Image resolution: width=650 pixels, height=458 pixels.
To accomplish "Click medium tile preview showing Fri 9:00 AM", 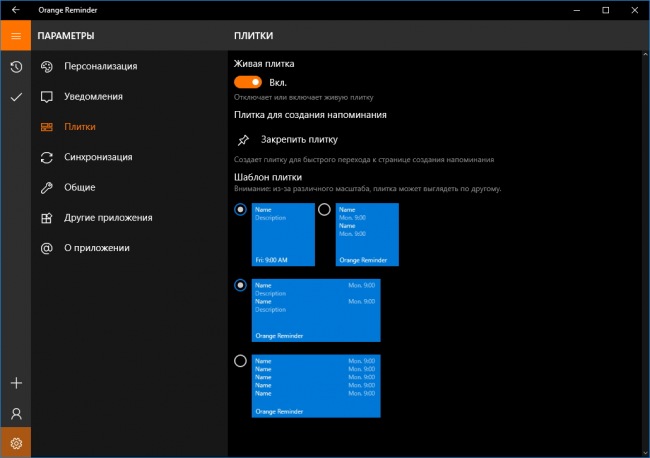I will click(x=283, y=235).
